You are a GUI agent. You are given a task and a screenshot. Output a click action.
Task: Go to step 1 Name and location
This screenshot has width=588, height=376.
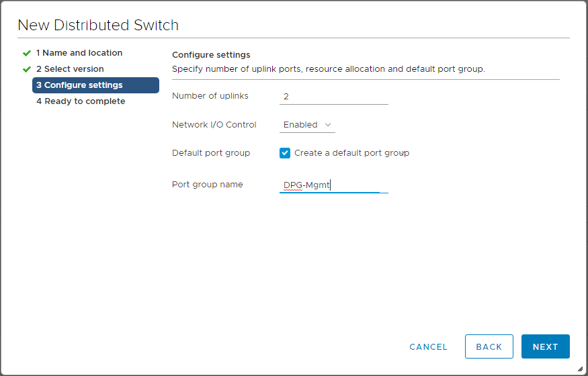click(79, 53)
